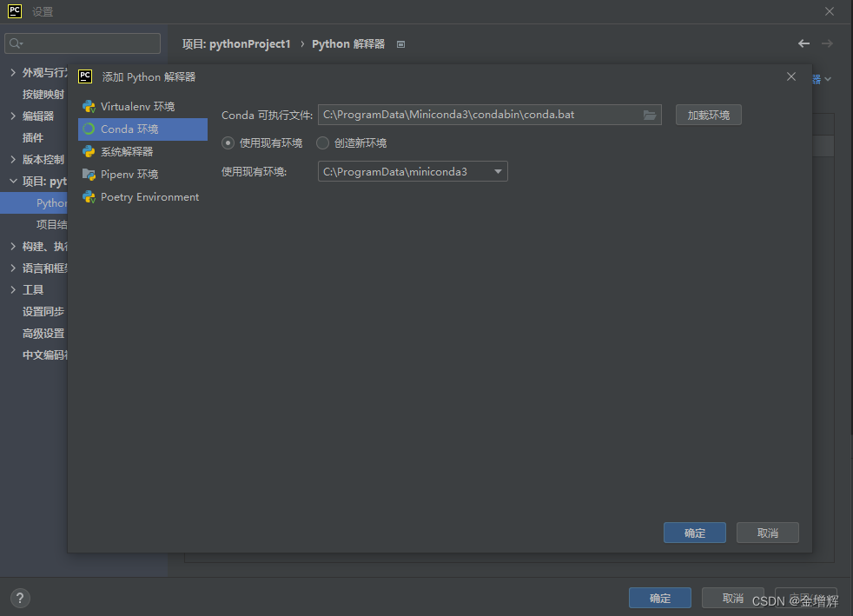
Task: Click the system interpreter Python icon
Action: 89,152
